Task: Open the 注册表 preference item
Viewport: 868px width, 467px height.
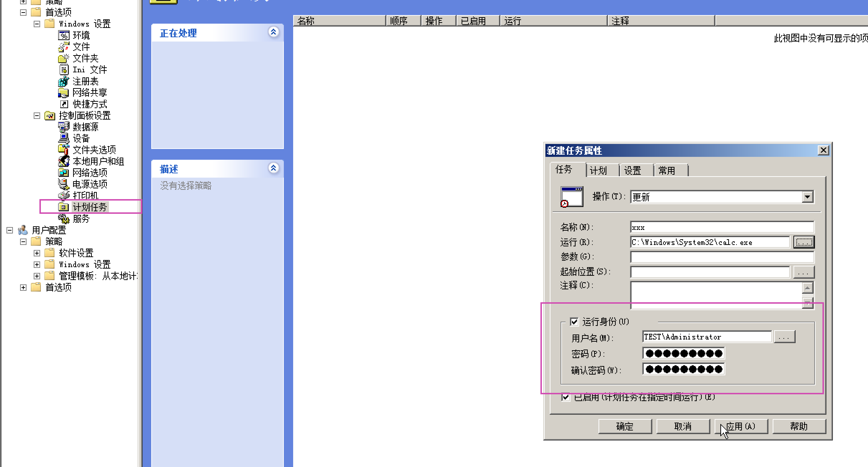Action: pos(85,81)
